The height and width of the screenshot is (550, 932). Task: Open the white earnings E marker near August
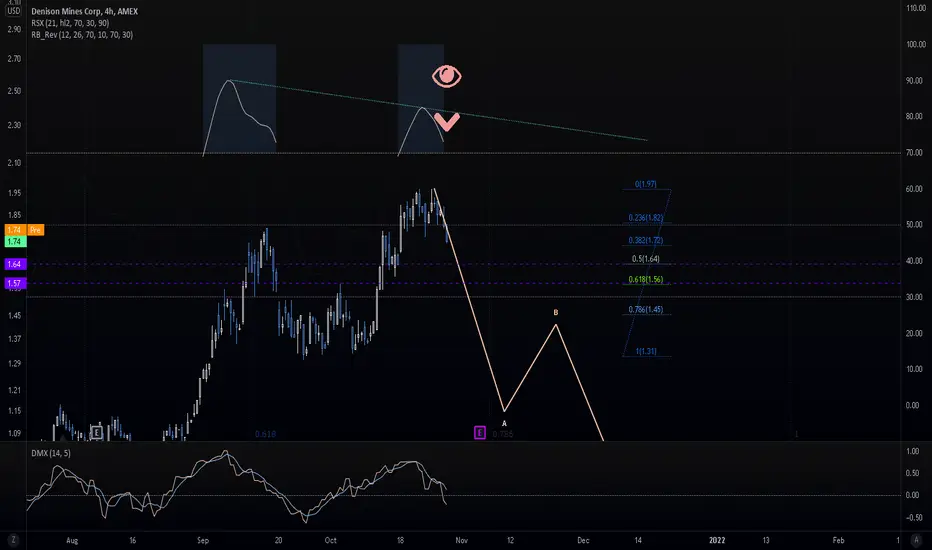tap(96, 432)
